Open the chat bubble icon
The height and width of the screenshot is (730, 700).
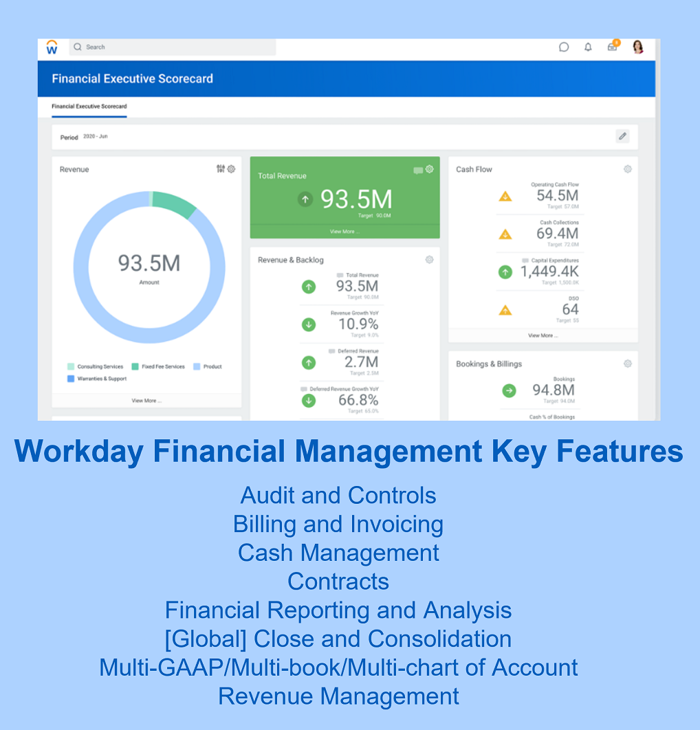tap(564, 47)
